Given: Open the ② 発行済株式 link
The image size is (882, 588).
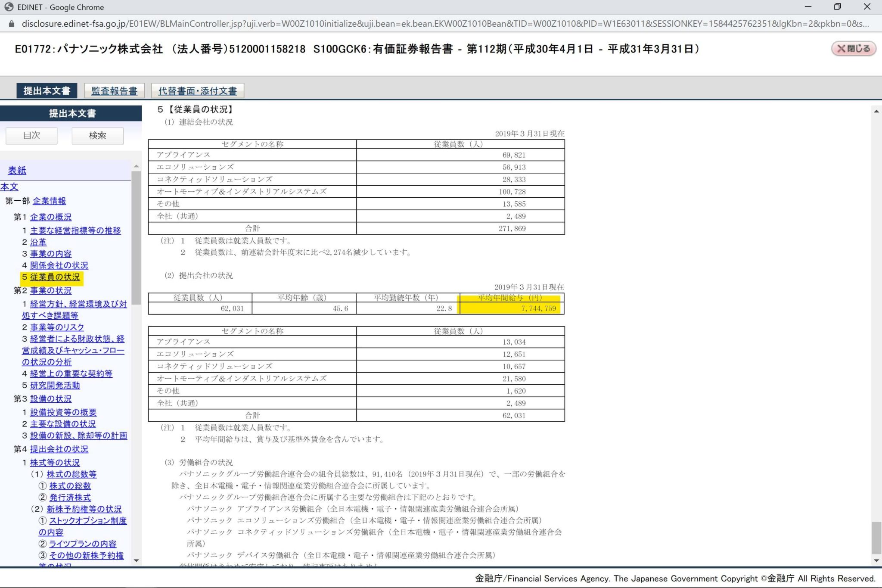Looking at the screenshot, I should tap(70, 498).
